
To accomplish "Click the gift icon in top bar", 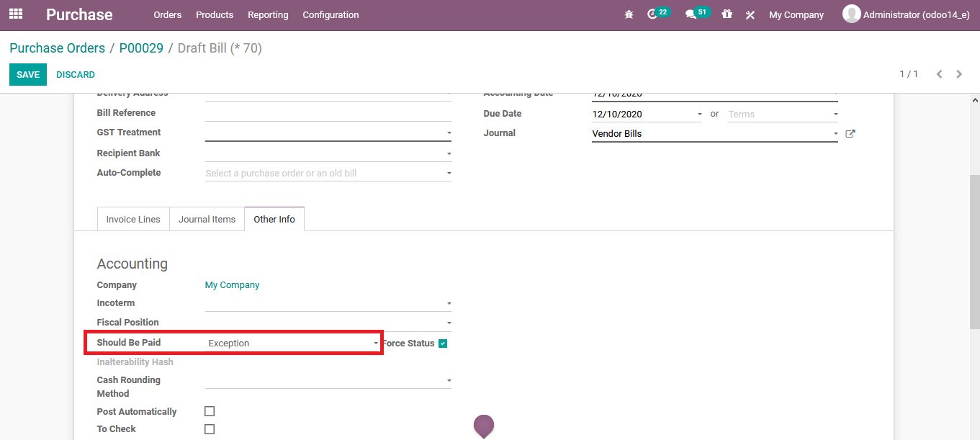I will tap(727, 14).
